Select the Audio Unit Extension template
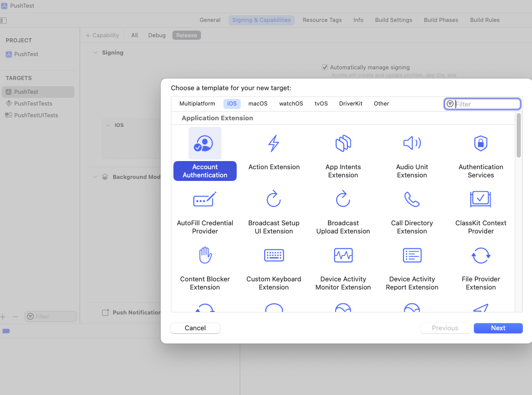Image resolution: width=532 pixels, height=395 pixels. (412, 143)
